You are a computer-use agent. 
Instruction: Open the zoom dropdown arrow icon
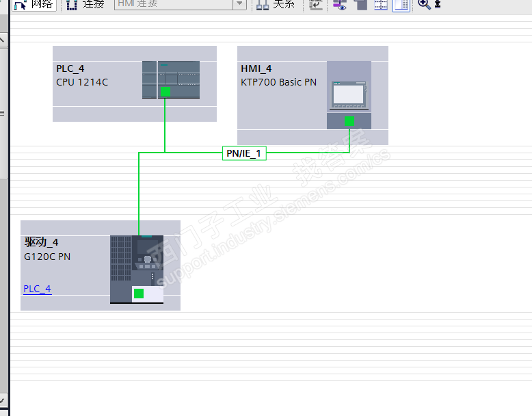pyautogui.click(x=438, y=4)
